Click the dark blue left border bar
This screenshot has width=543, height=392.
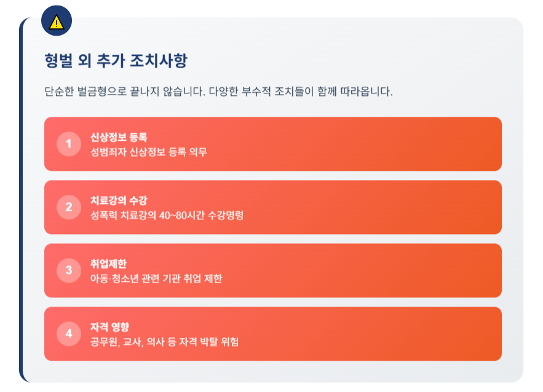coord(21,201)
